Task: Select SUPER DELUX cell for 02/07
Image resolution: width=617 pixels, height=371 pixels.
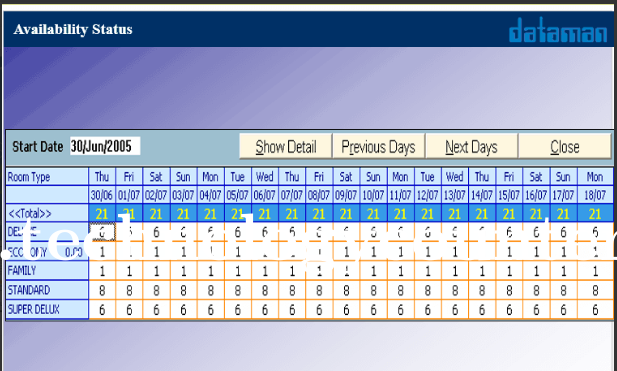Action: [x=156, y=310]
